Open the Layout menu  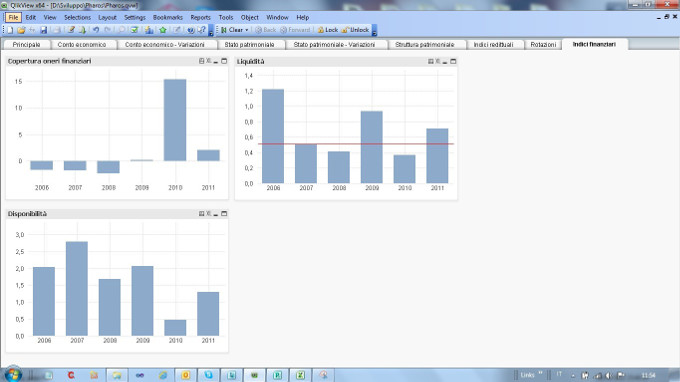click(x=107, y=17)
